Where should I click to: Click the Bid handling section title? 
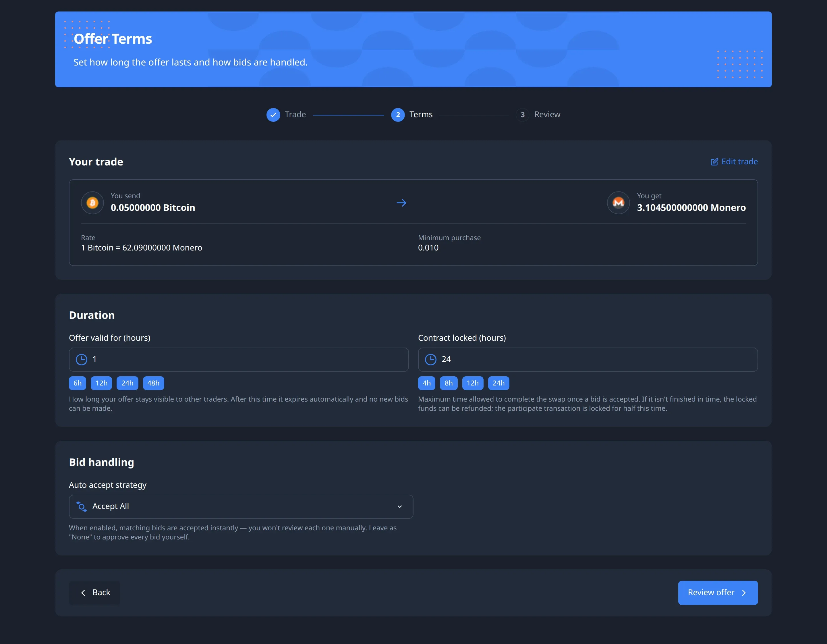pyautogui.click(x=101, y=462)
